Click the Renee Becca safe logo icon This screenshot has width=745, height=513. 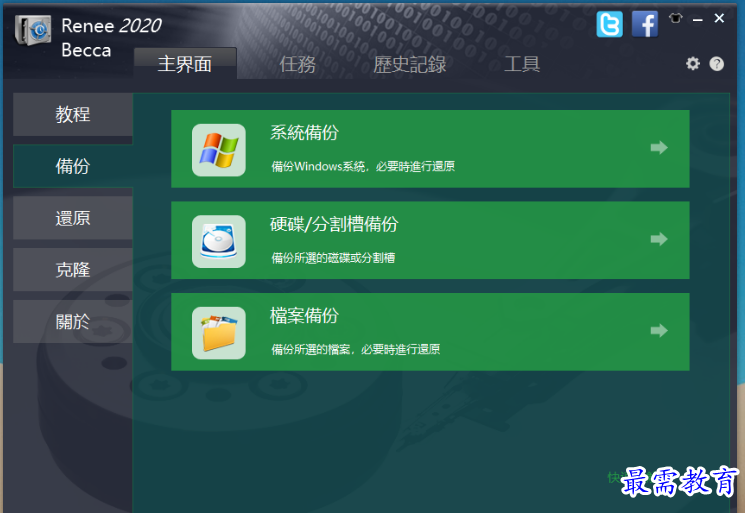click(x=33, y=30)
